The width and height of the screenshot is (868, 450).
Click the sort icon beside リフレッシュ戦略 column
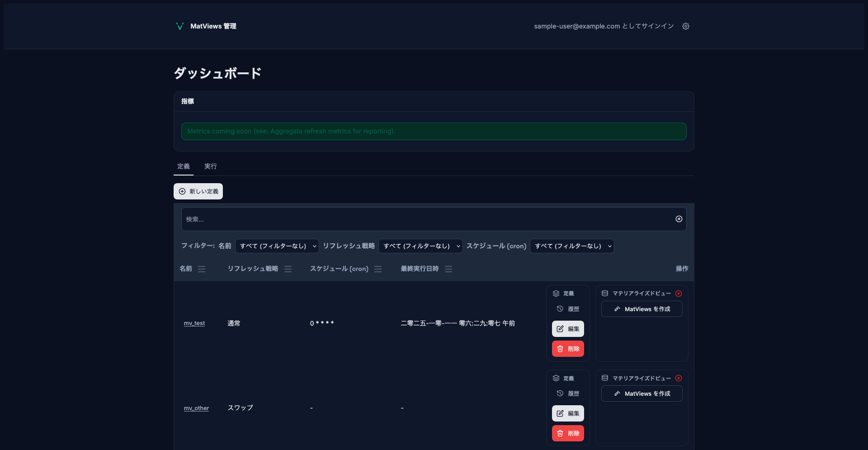tap(288, 269)
